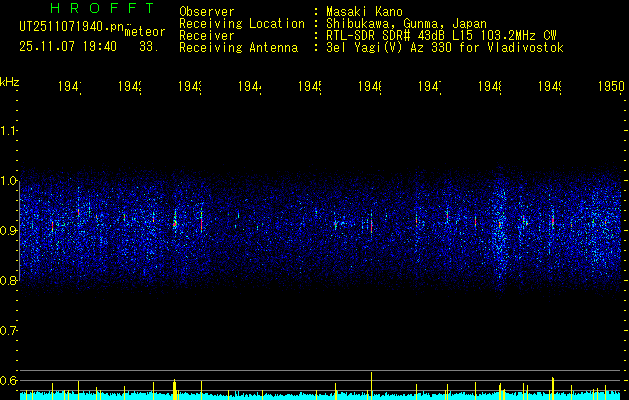Click the 1.1 frequency axis label
Viewport: 629px width, 400px height.
[x=8, y=130]
